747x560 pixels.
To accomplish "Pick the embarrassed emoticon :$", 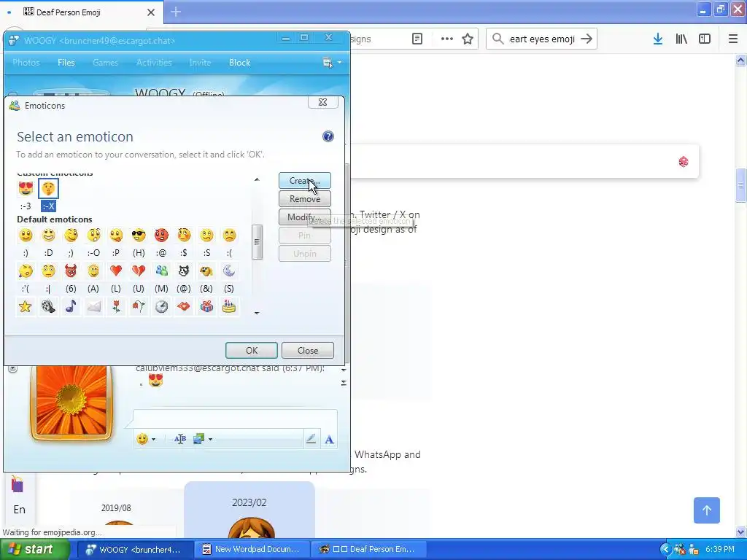I will (x=184, y=236).
